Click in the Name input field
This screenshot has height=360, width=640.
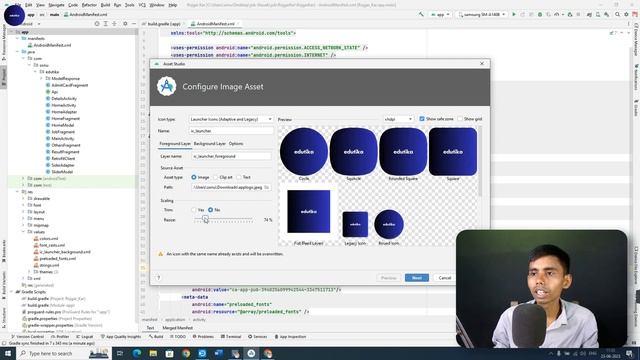click(x=231, y=131)
